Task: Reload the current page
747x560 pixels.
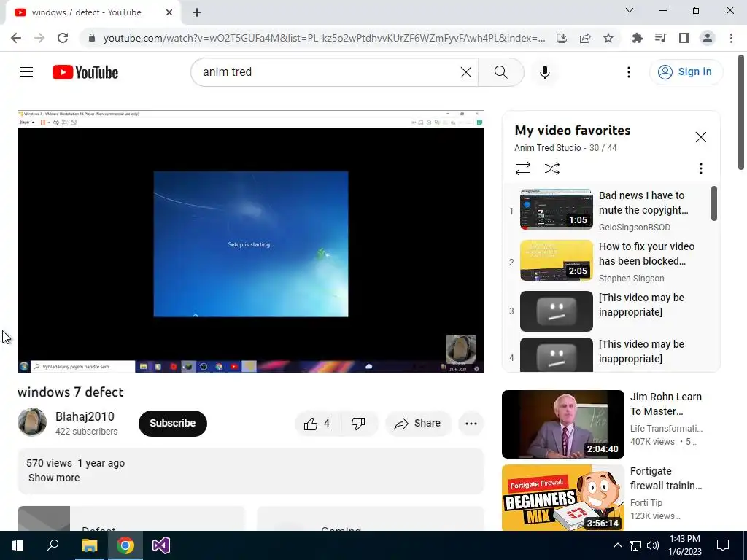Action: (63, 38)
